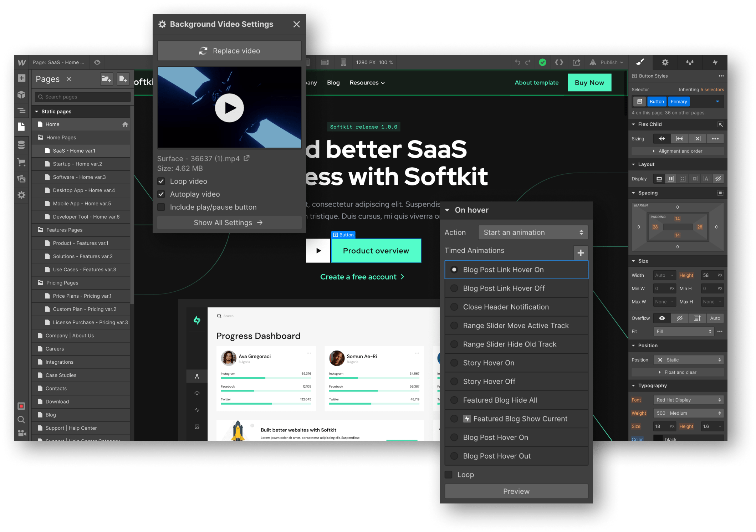
Task: Collapse the Static pages tree section
Action: tap(36, 112)
